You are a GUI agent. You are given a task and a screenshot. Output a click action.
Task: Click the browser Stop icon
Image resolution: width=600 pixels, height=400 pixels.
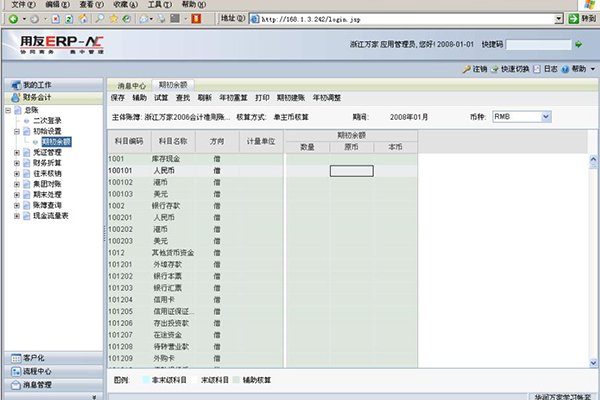pos(55,19)
